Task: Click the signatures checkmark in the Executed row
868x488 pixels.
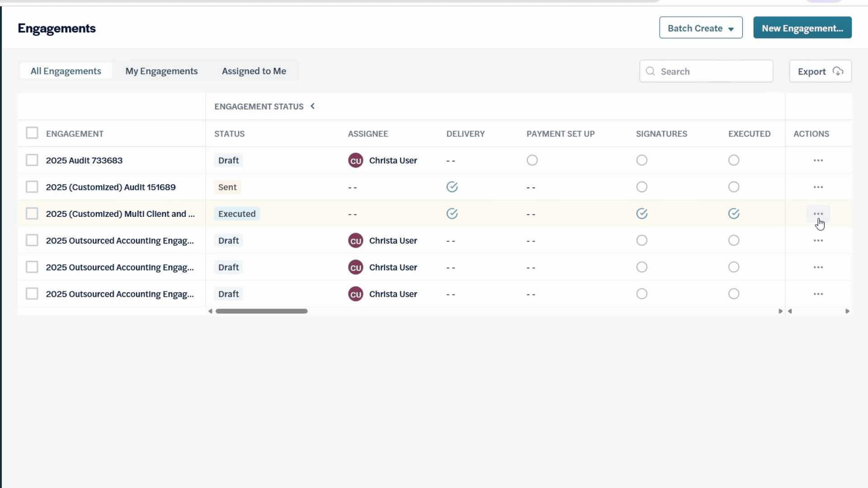Action: [x=642, y=214]
